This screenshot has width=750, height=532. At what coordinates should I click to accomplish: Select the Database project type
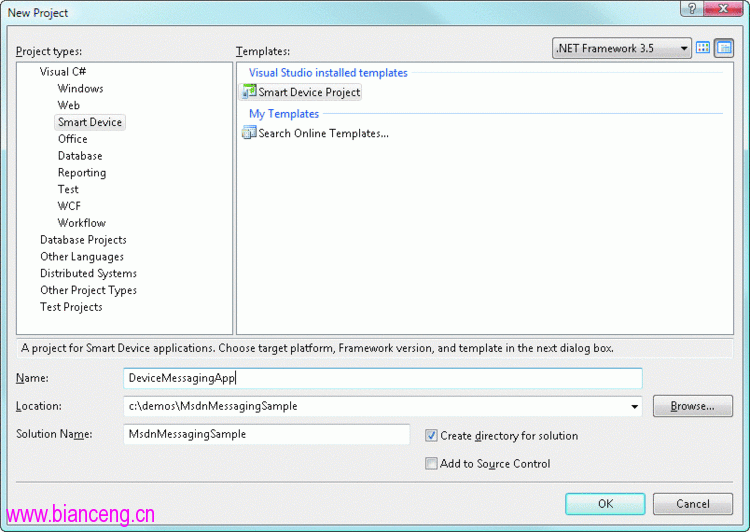(x=80, y=156)
